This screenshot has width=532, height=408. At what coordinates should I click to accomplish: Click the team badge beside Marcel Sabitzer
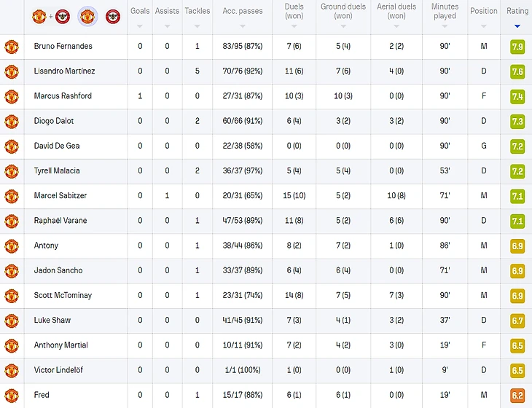[11, 196]
